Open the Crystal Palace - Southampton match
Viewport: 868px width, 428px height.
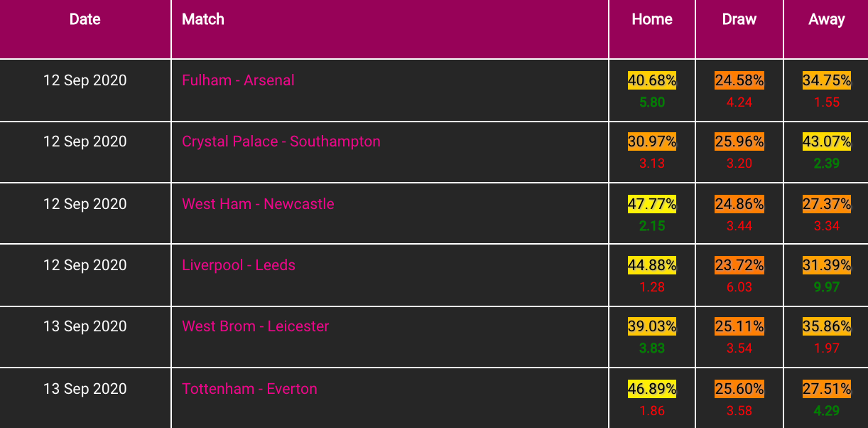coord(281,141)
